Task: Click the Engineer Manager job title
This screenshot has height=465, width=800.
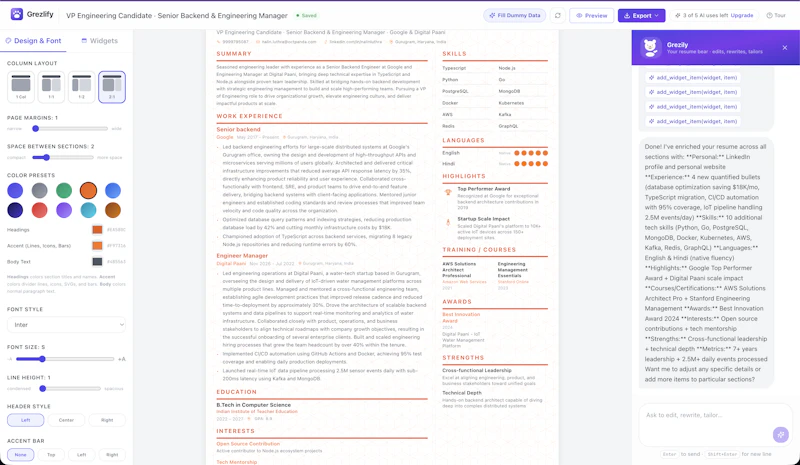Action: coord(242,256)
